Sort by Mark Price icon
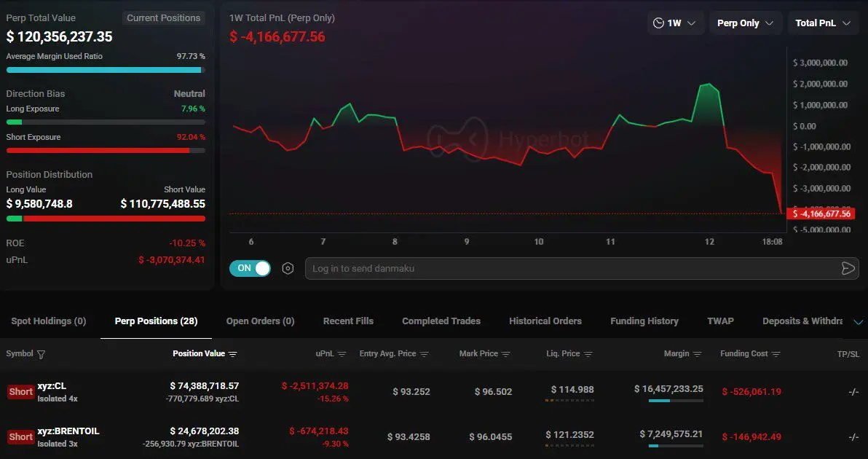Viewport: 868px width, 459px height. point(506,354)
